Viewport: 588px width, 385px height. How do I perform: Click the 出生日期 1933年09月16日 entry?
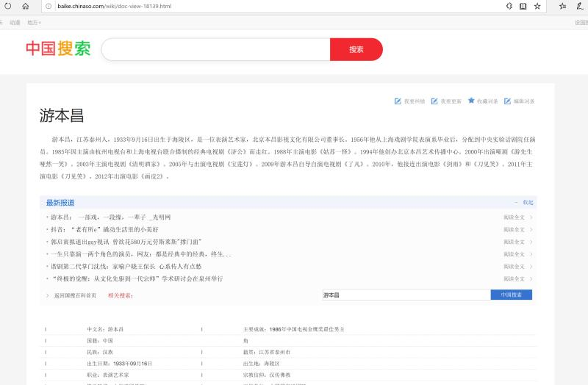click(119, 364)
